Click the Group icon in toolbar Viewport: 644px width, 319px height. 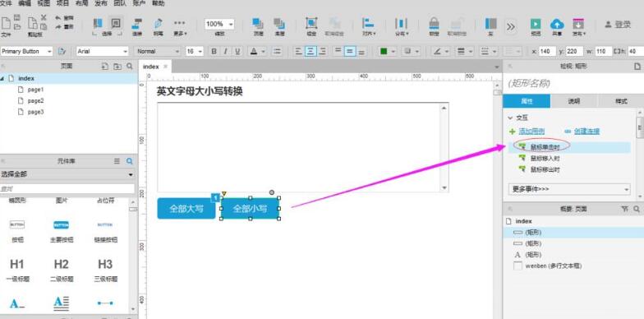pyautogui.click(x=311, y=23)
